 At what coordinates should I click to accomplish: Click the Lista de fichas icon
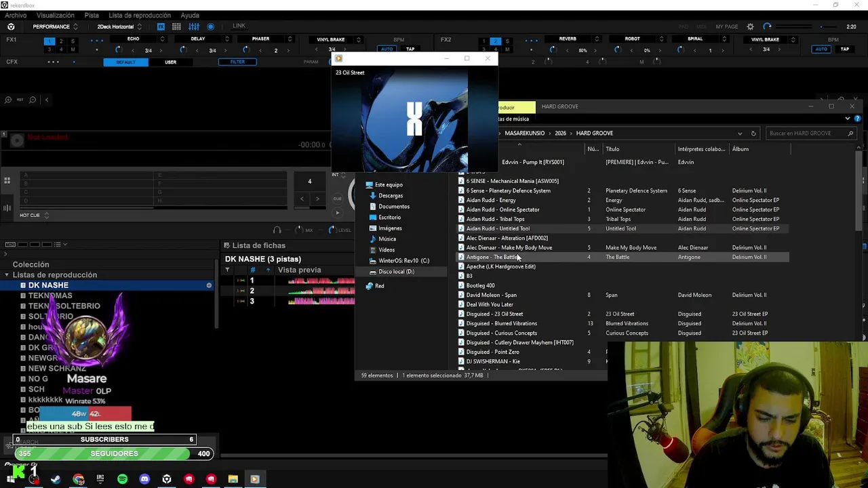click(226, 245)
